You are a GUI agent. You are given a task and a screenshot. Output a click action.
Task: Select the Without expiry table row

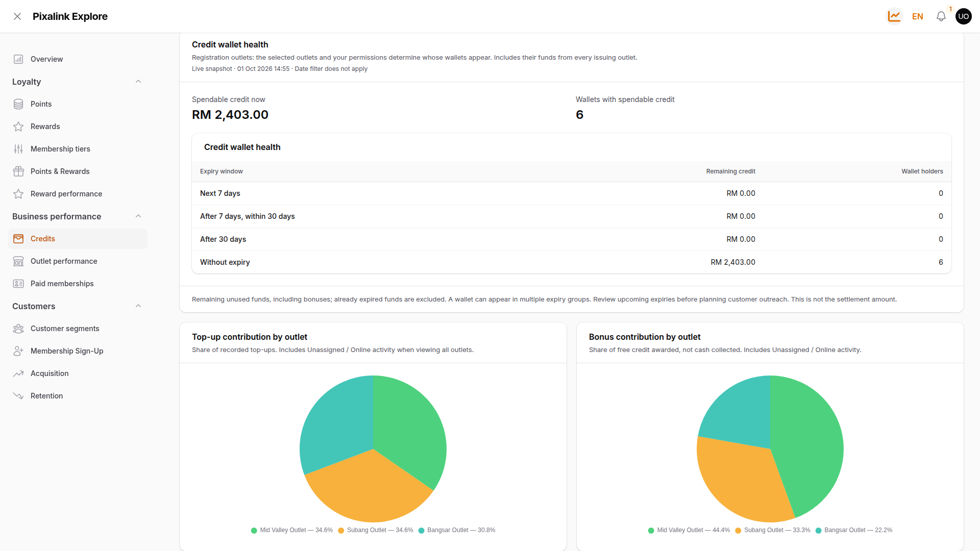[572, 262]
